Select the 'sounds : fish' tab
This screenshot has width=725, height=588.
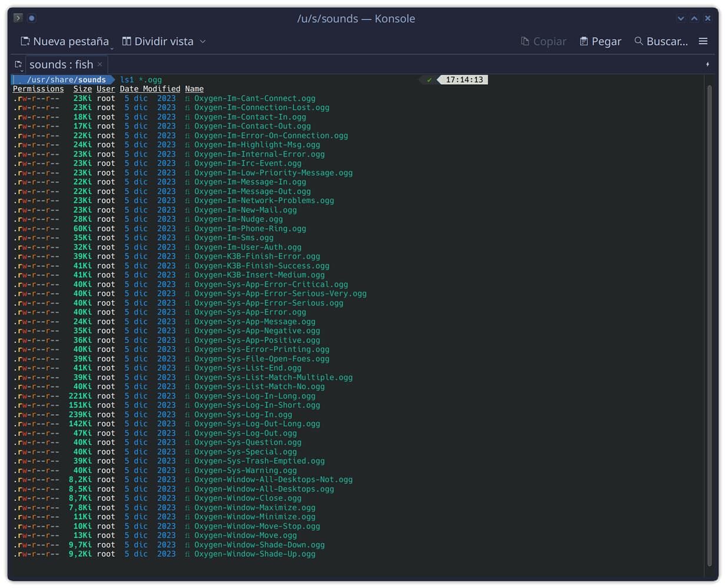click(x=61, y=65)
